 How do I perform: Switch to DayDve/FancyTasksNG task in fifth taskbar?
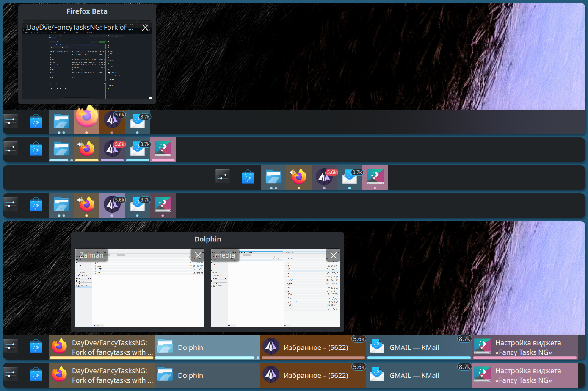pyautogui.click(x=102, y=347)
